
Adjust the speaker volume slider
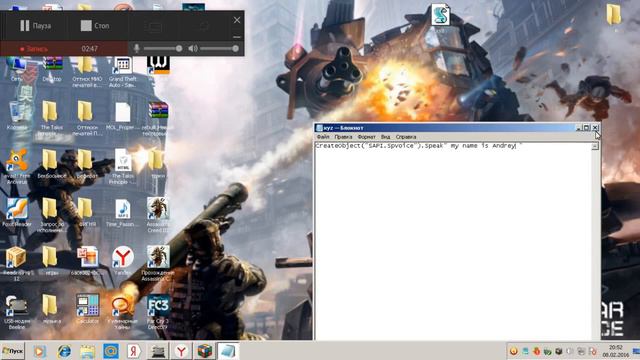pos(219,49)
